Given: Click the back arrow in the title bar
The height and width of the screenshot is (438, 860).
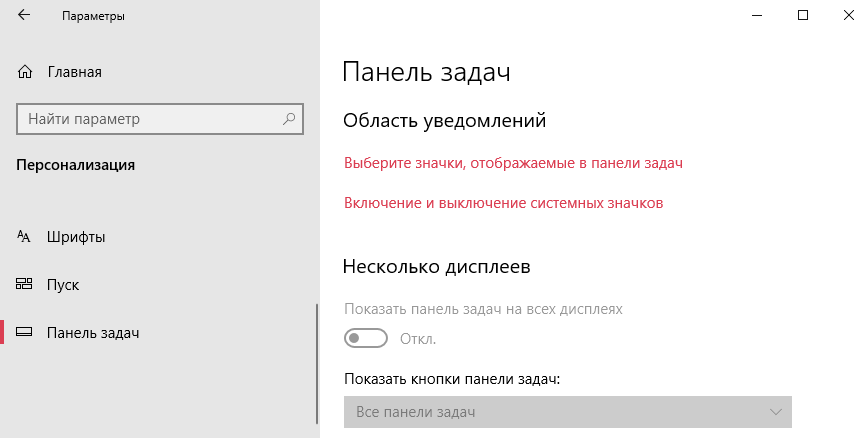Looking at the screenshot, I should 24,16.
